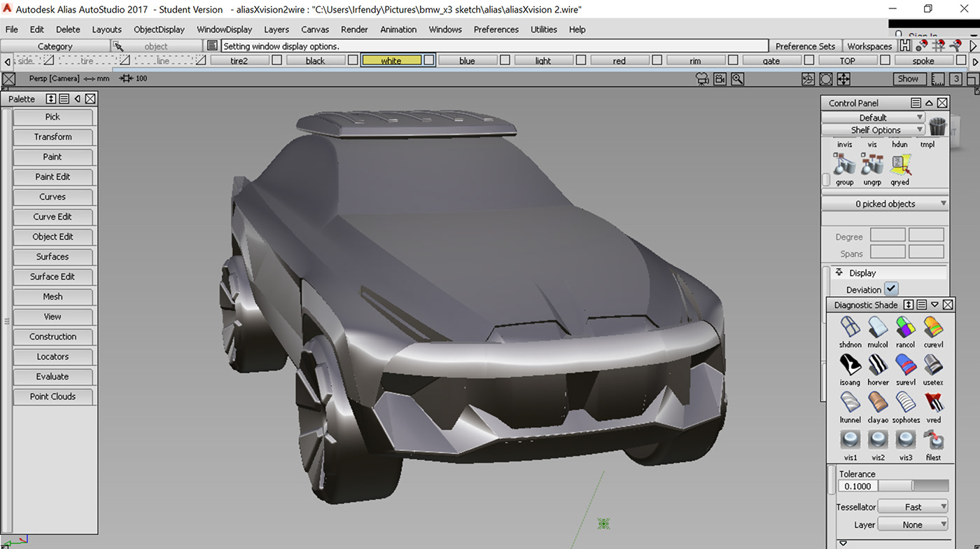Click the Preference Sets button
The width and height of the screenshot is (980, 549).
pyautogui.click(x=805, y=46)
